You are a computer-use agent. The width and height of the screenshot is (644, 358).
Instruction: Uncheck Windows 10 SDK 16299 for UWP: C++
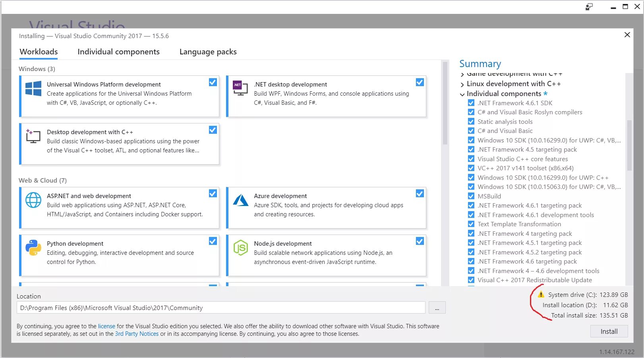pyautogui.click(x=471, y=177)
